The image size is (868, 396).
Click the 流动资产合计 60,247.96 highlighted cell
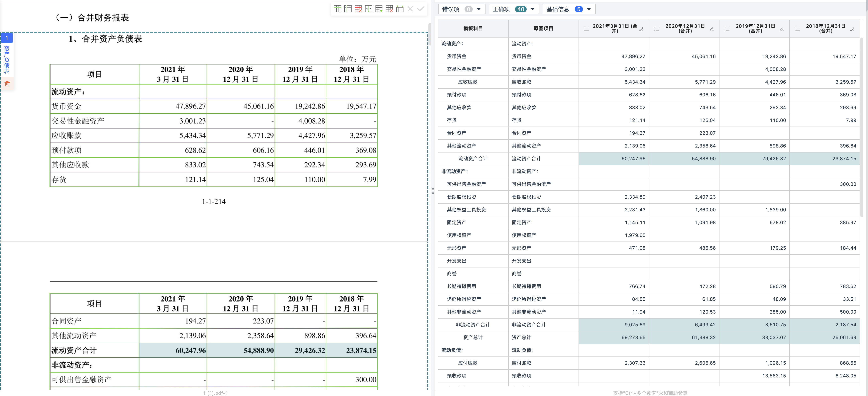[x=614, y=158]
